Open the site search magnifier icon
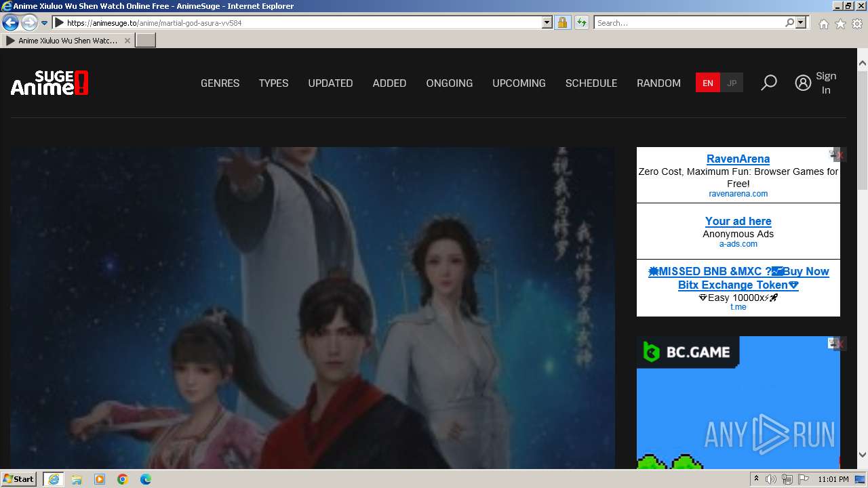Viewport: 868px width, 488px height. (768, 83)
